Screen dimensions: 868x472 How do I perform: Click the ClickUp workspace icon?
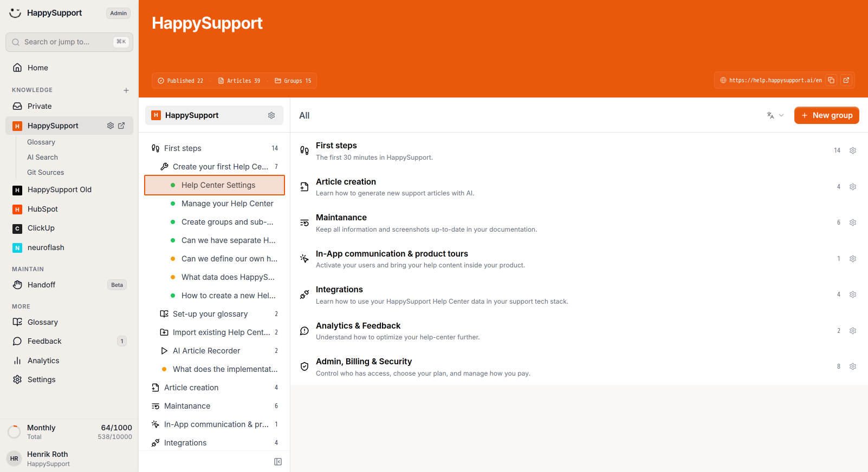[17, 228]
